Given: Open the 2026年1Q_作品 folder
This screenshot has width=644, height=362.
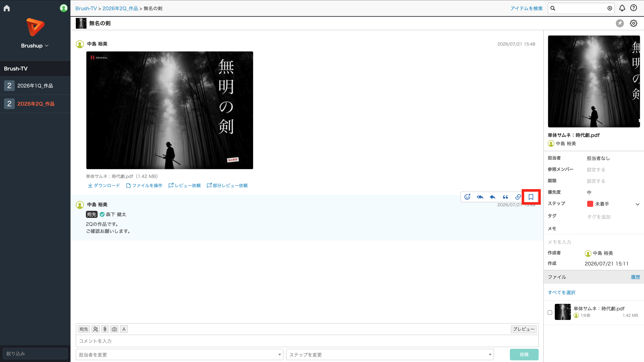Looking at the screenshot, I should coord(35,86).
